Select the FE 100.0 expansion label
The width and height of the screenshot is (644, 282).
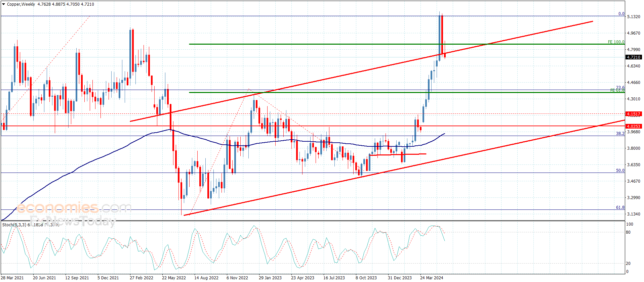[616, 42]
